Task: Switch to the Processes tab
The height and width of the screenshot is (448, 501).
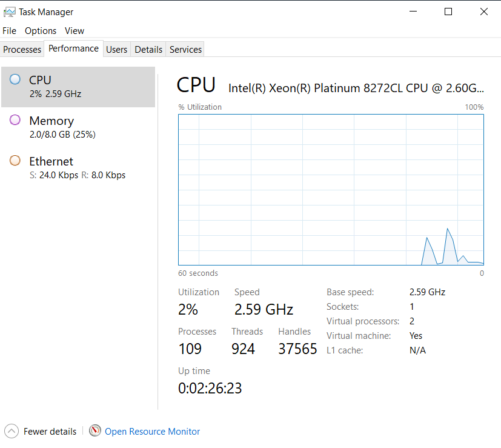Action: click(22, 49)
